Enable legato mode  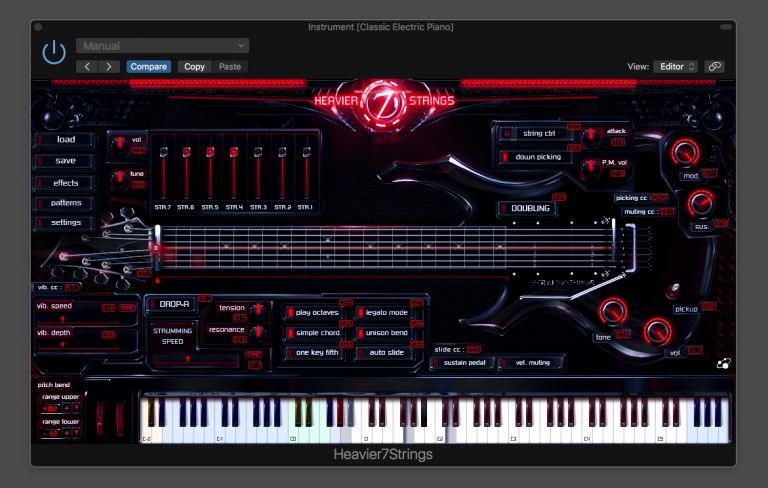(x=382, y=313)
